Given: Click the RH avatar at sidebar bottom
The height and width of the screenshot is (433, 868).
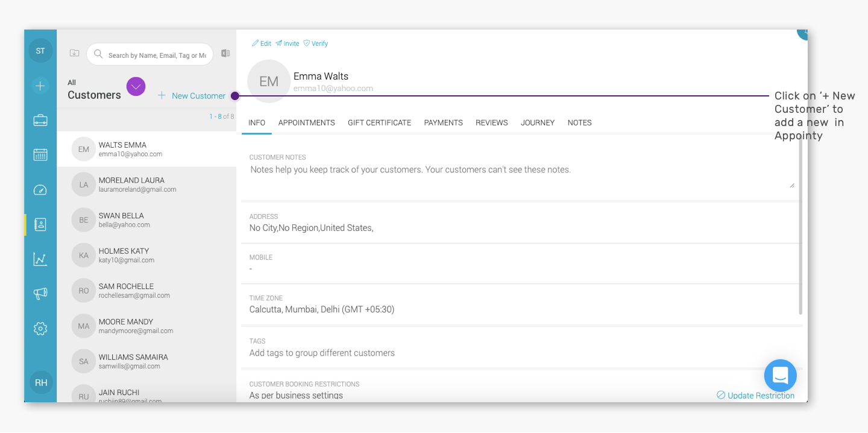Looking at the screenshot, I should (41, 382).
